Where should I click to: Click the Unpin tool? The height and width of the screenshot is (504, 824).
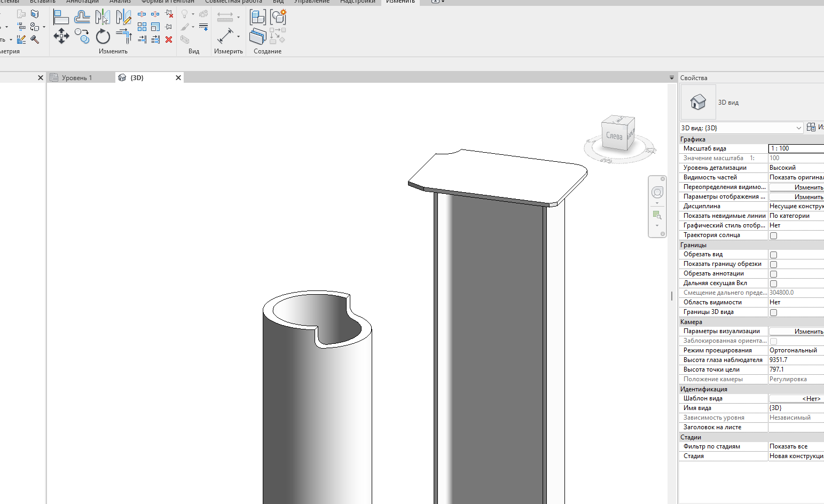tap(169, 14)
